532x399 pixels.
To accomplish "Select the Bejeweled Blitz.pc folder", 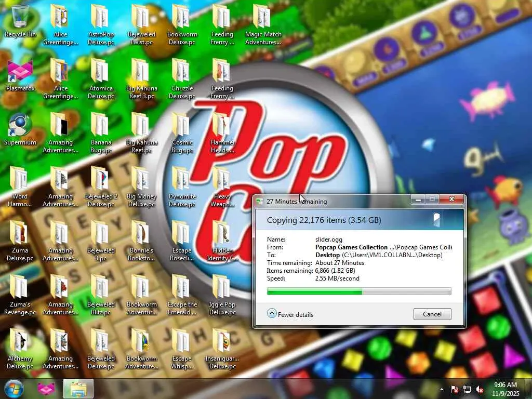I will tap(101, 295).
